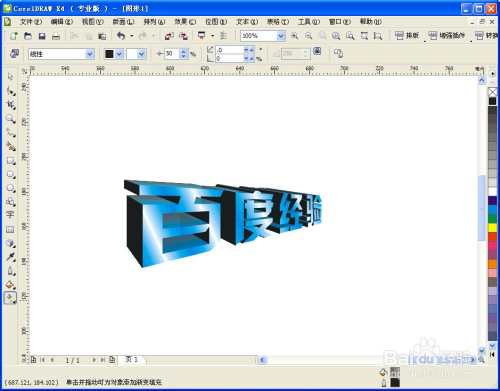The image size is (500, 391).
Task: Click the Zoom In magnifier icon
Action: [294, 36]
